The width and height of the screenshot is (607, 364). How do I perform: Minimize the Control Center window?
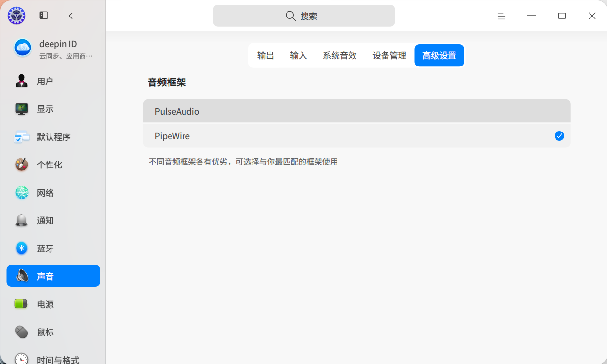click(532, 16)
